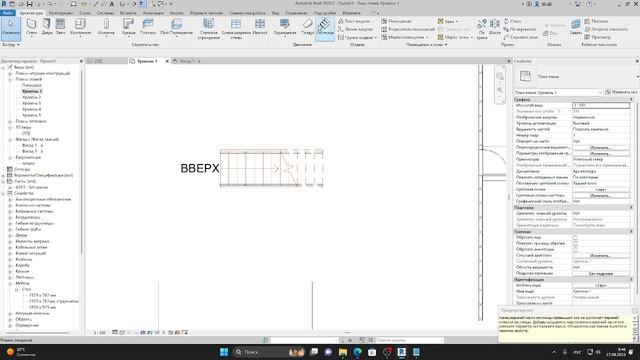Open File Explorer from the taskbar
Image resolution: width=640 pixels, height=360 pixels.
343,352
